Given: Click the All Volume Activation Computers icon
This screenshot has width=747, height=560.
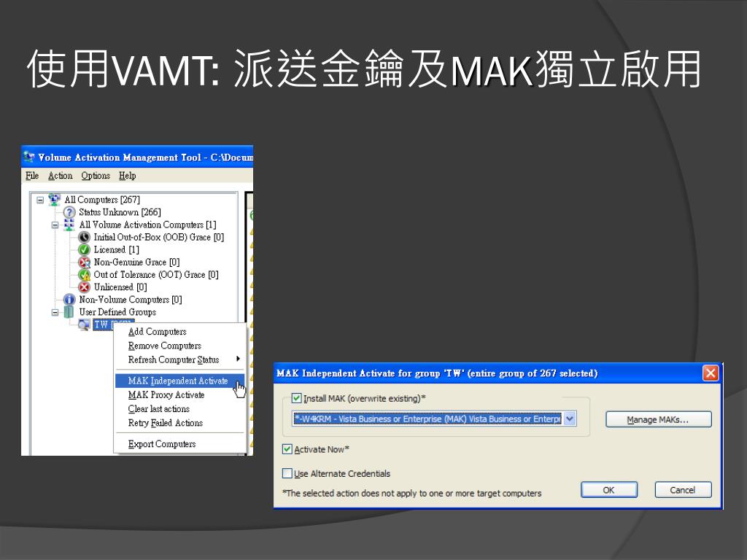Looking at the screenshot, I should (69, 225).
